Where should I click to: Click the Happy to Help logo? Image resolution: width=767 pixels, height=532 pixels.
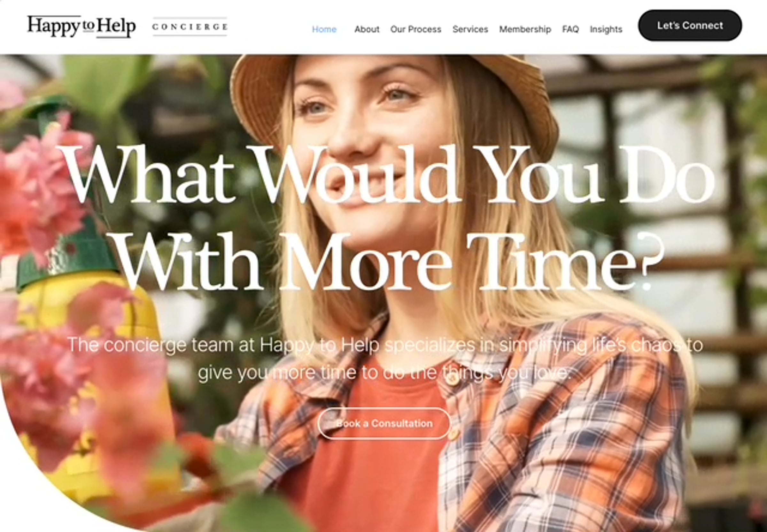(81, 26)
